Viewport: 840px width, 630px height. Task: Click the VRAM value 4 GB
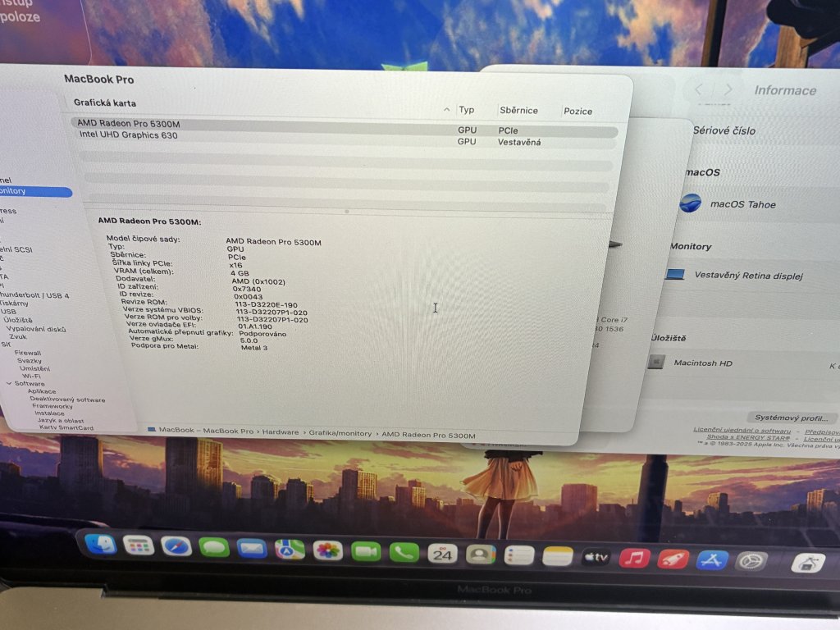coord(240,272)
